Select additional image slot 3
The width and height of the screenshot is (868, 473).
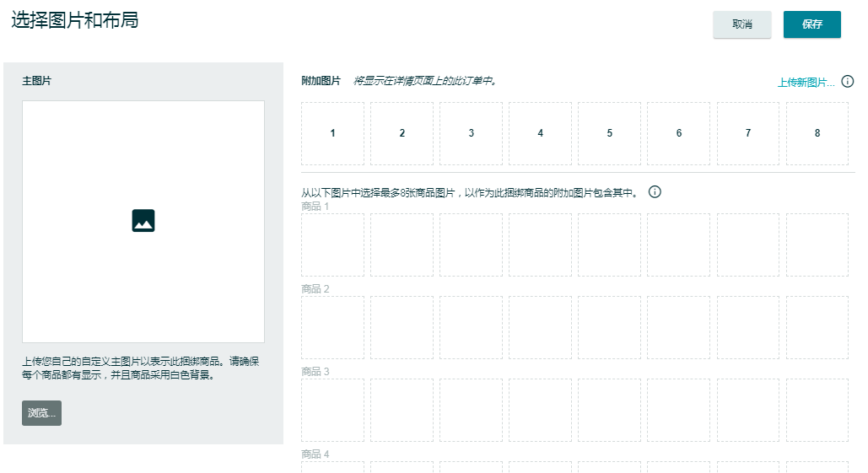pyautogui.click(x=471, y=133)
